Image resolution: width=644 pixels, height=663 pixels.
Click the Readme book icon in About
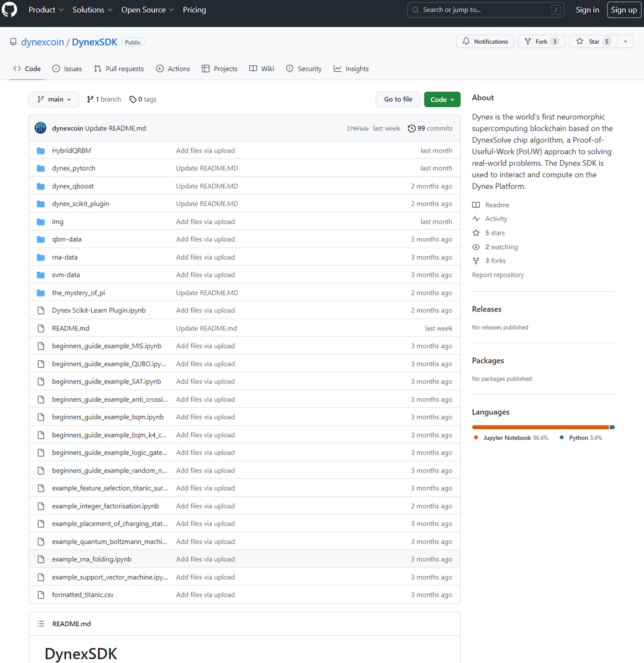476,205
